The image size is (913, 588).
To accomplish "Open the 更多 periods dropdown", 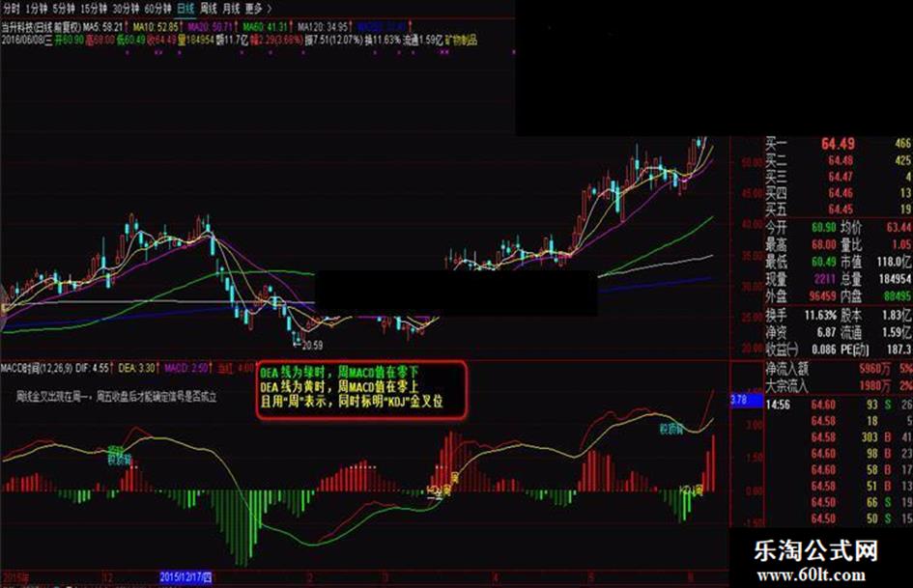I will click(254, 8).
